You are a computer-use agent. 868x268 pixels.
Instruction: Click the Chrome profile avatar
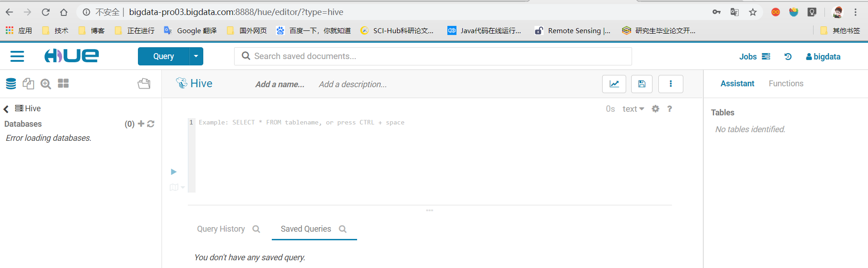click(x=838, y=12)
